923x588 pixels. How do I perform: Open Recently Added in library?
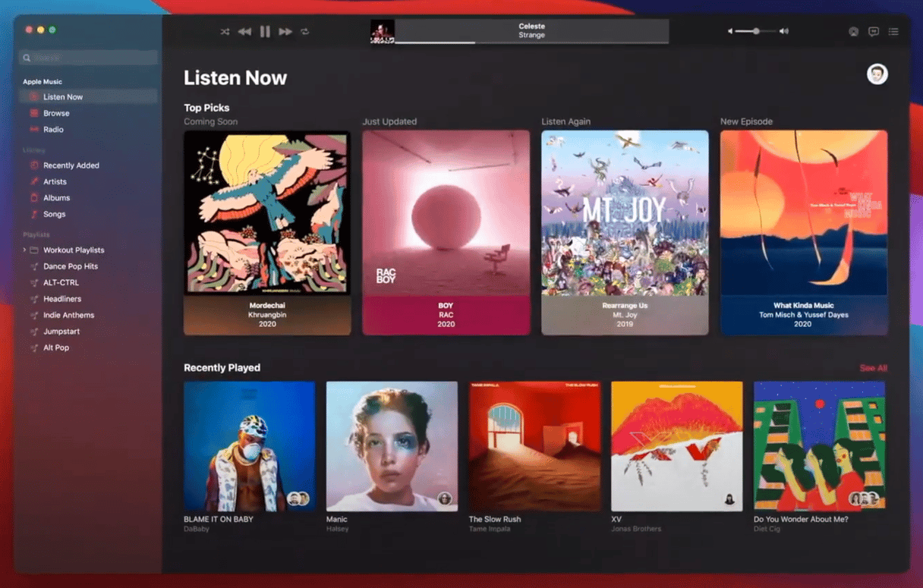(x=71, y=165)
